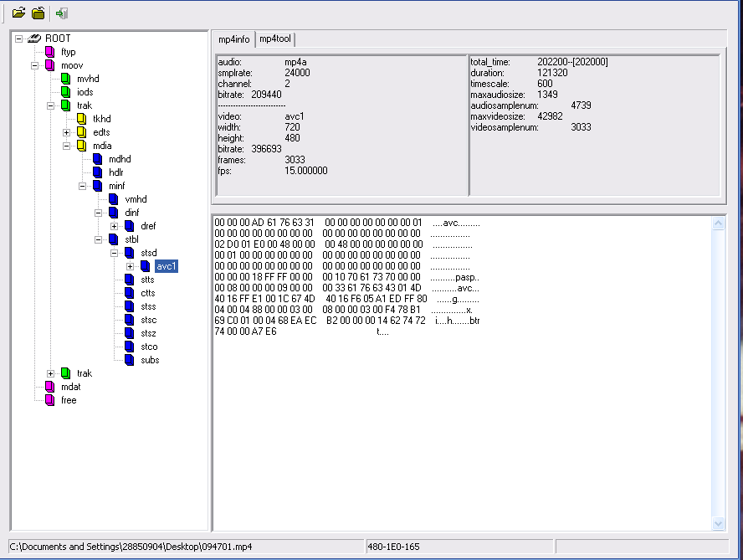743x560 pixels.
Task: Click the audio codec value mp4a
Action: coord(295,62)
